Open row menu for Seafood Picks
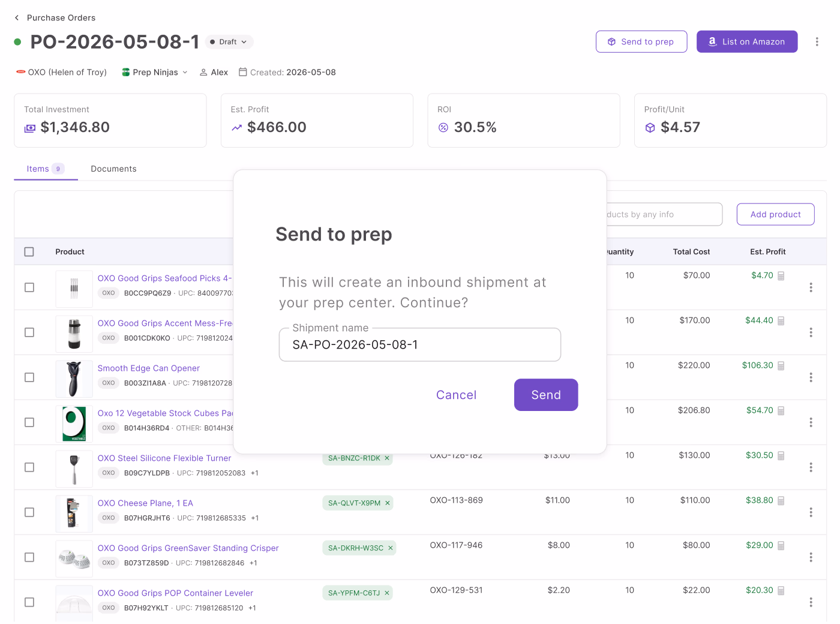The height and width of the screenshot is (624, 840). [811, 287]
